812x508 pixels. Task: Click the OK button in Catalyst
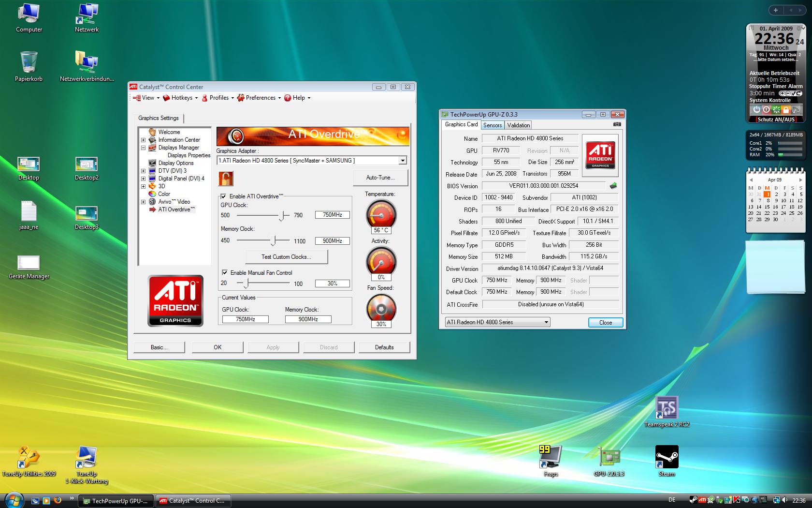tap(217, 347)
